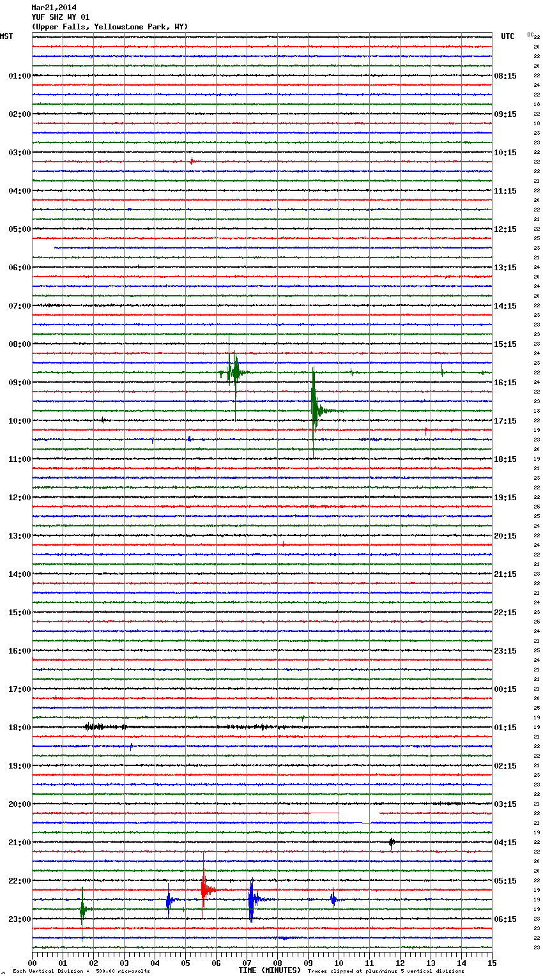Click the 12:15 UTC time label
This screenshot has height=980, width=543.
tap(505, 229)
